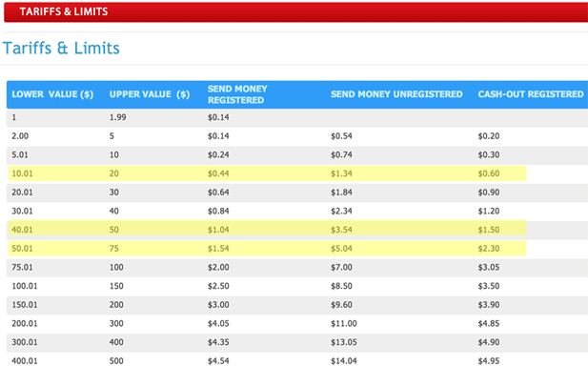Select highlighted registered fee $0.44
This screenshot has width=588, height=366.
click(218, 173)
